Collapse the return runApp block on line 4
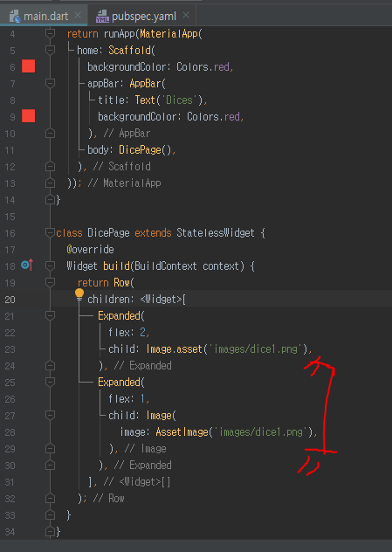This screenshot has width=392, height=552. coord(51,34)
